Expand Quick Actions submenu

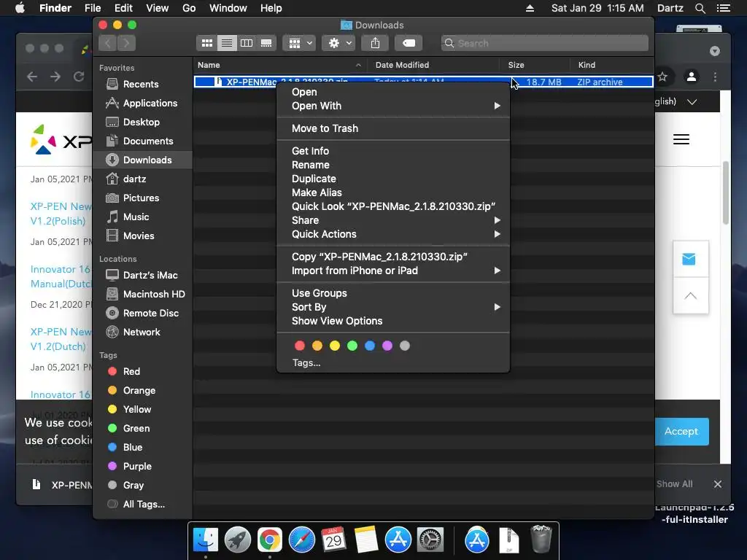click(x=393, y=234)
